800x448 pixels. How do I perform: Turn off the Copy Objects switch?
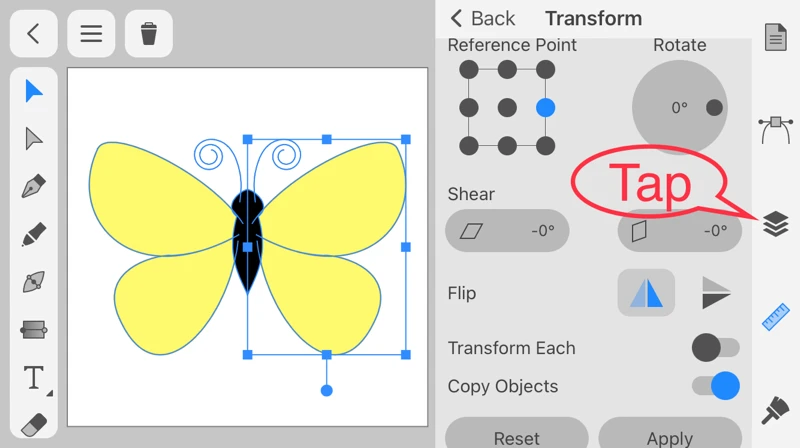[x=716, y=386]
